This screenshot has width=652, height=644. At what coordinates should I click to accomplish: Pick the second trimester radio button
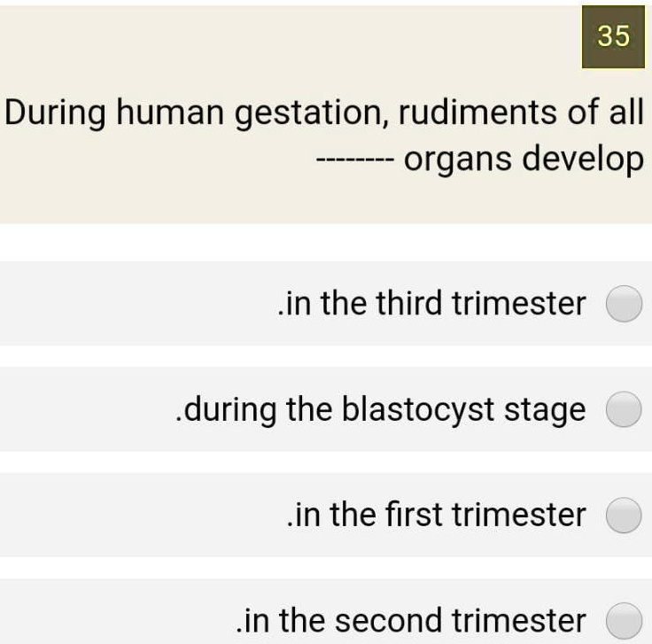click(x=624, y=618)
